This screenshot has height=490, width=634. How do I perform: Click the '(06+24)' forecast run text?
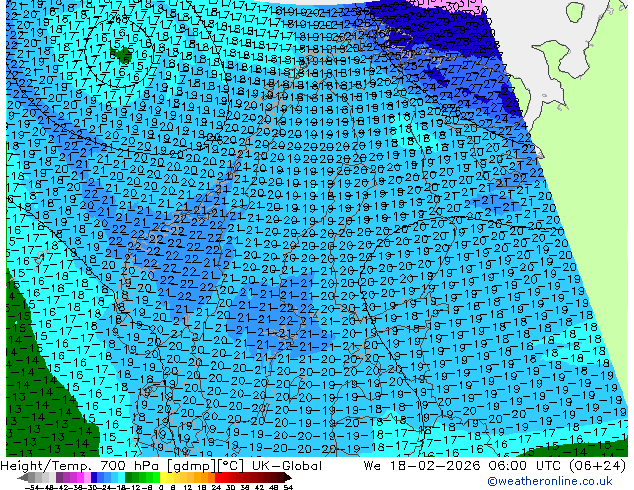click(x=597, y=465)
